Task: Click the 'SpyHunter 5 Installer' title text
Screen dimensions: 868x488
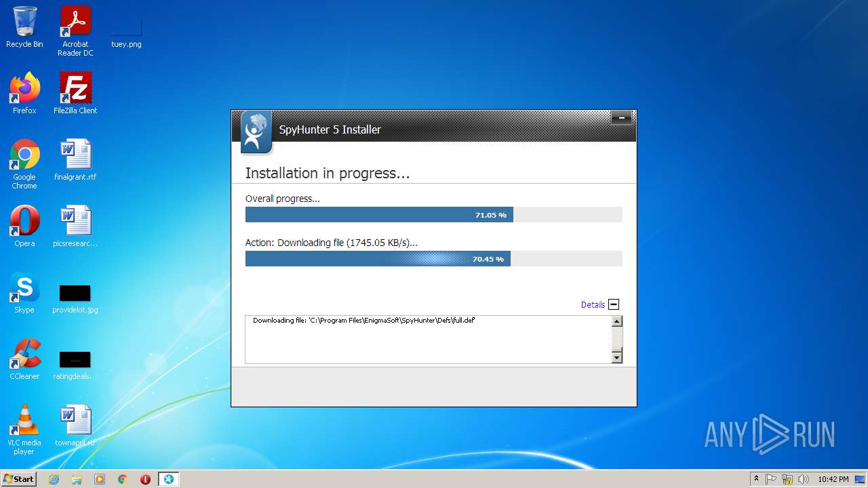Action: (330, 129)
